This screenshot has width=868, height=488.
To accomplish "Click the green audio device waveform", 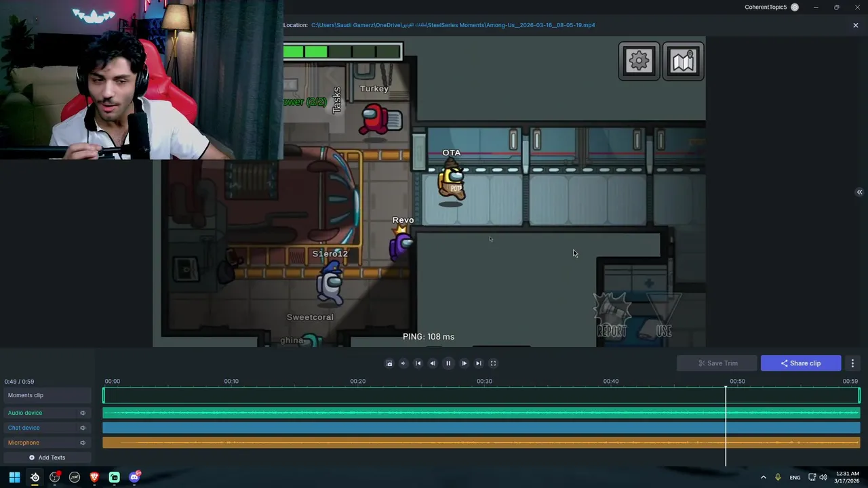I will click(x=481, y=413).
